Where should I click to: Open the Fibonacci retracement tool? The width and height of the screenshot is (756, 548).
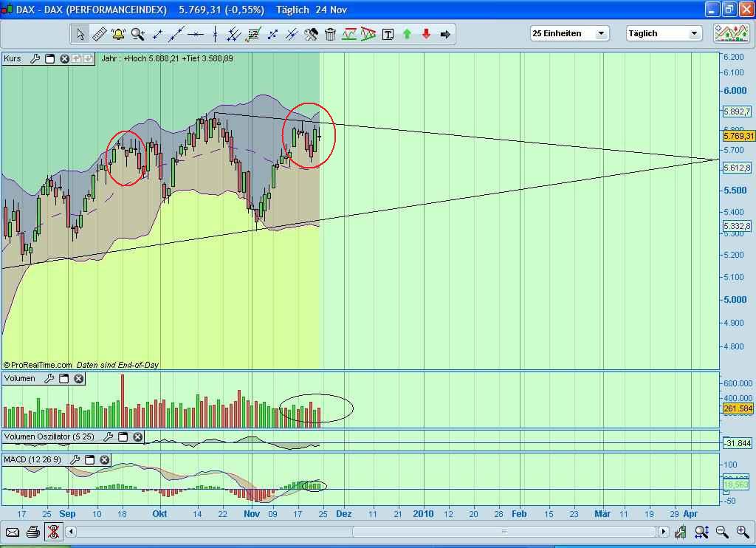point(253,34)
